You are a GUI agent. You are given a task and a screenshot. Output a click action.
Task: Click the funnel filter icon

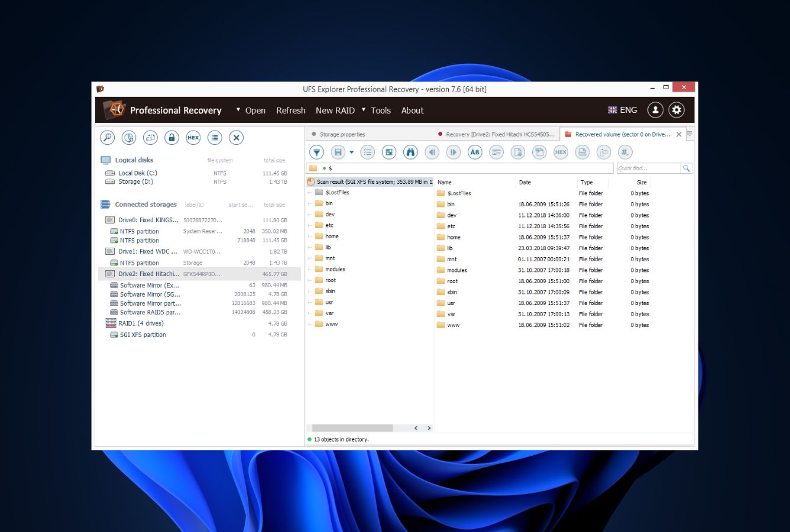[317, 153]
